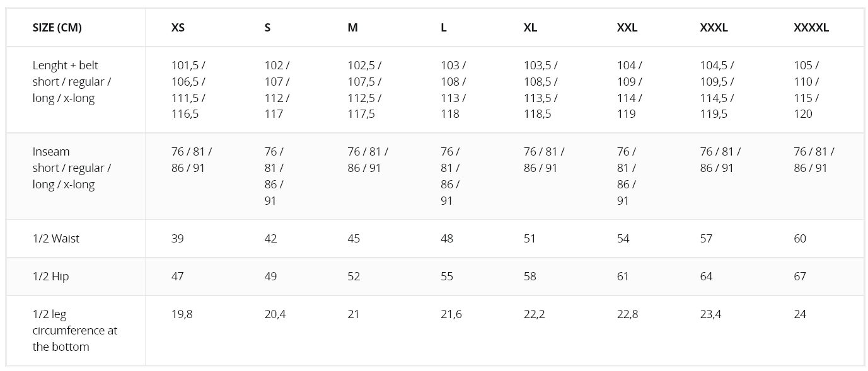Click the leg circumference value 19,8

[x=182, y=314]
